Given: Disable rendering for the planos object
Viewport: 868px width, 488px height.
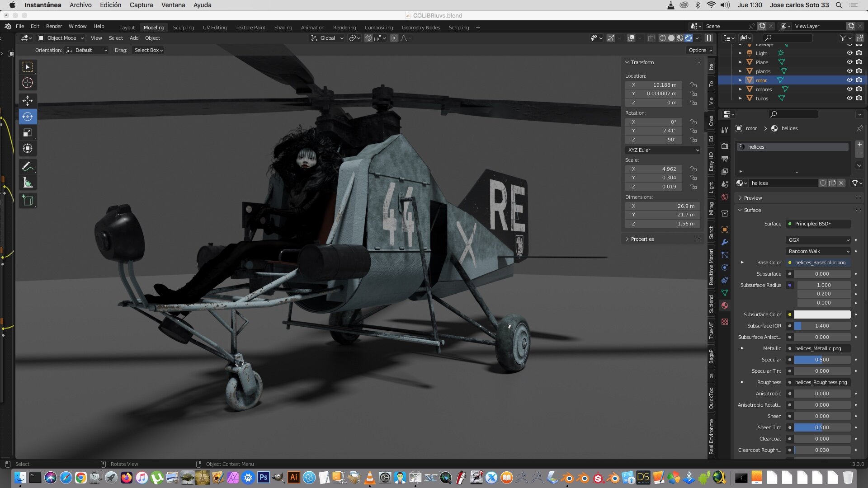Looking at the screenshot, I should (x=859, y=71).
